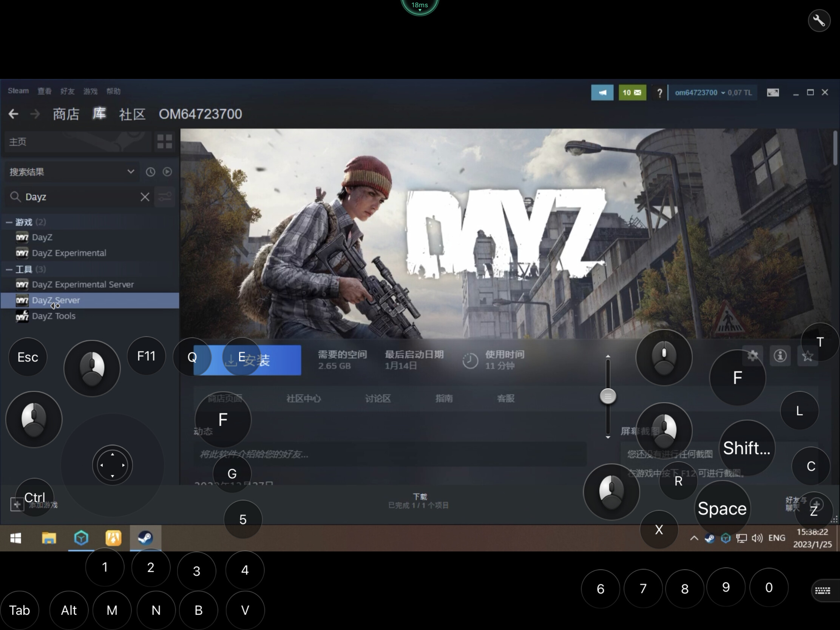Collapse the 工具 category
The image size is (840, 630).
(9, 269)
